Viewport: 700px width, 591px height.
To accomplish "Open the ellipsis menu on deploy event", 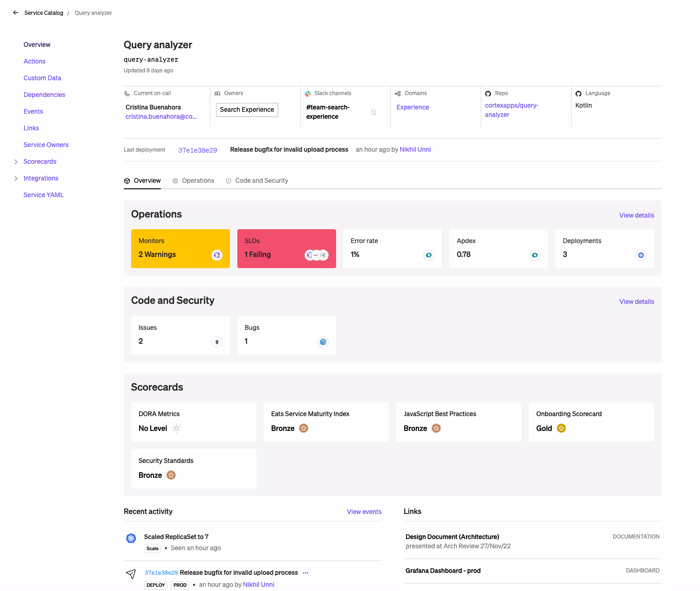I will coord(305,573).
